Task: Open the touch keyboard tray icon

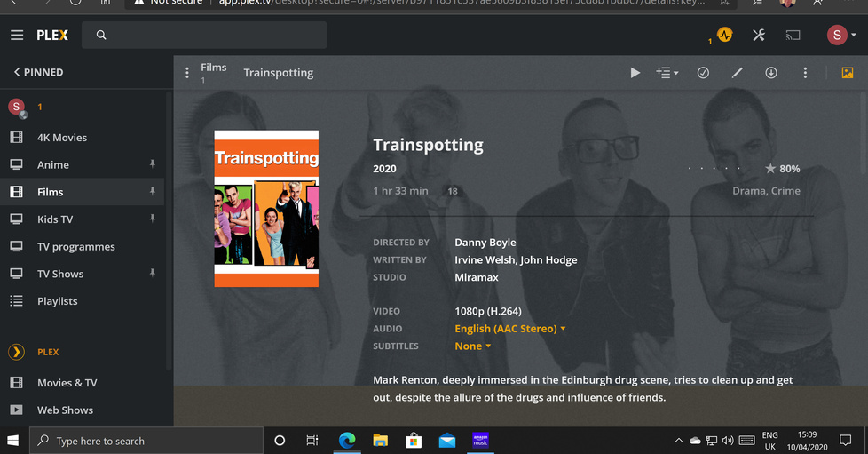Action: coord(746,441)
